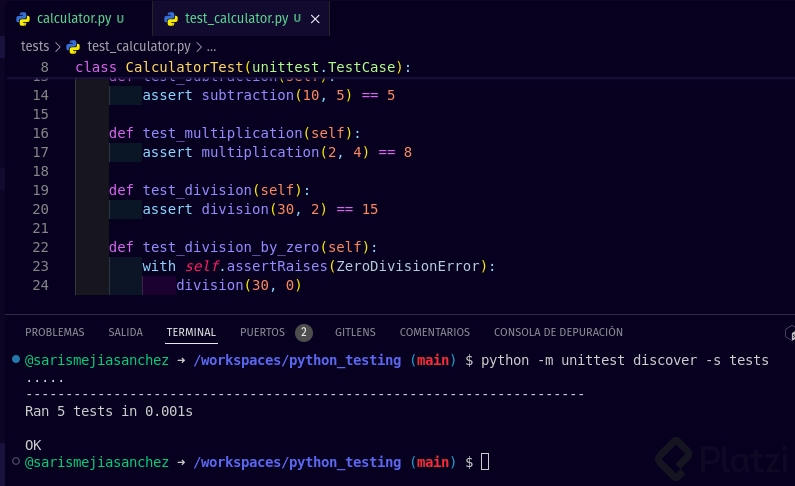795x486 pixels.
Task: Click the Python file icon in breadcrumb
Action: [74, 47]
